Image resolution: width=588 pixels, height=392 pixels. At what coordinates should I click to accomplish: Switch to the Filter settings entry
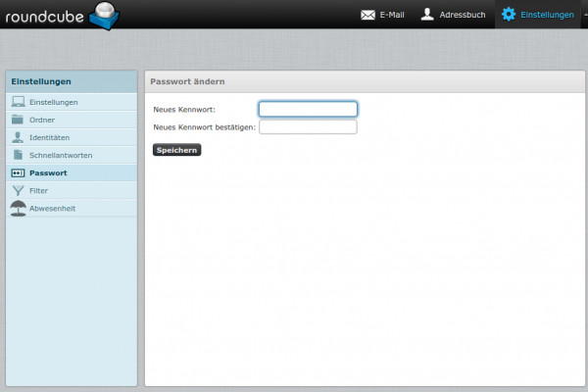(38, 190)
